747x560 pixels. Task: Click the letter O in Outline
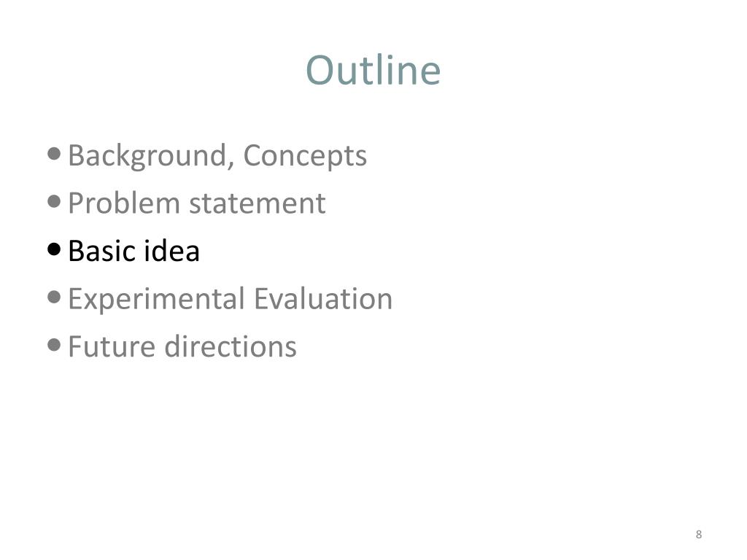[x=320, y=71]
